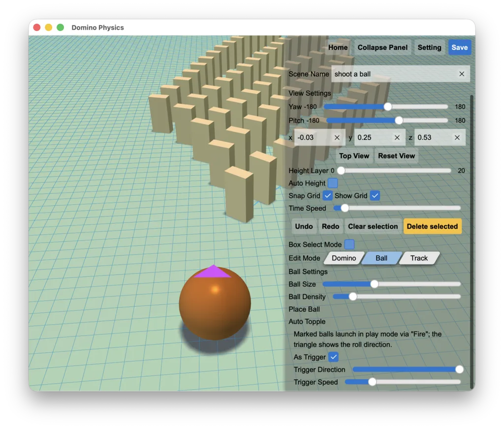
Task: Toggle the Auto Height checkbox
Action: (333, 183)
